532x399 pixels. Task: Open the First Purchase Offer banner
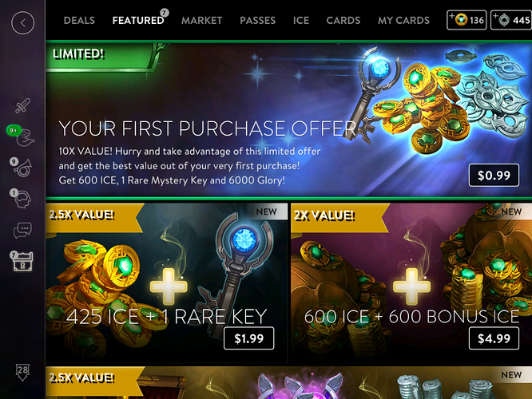(x=288, y=120)
